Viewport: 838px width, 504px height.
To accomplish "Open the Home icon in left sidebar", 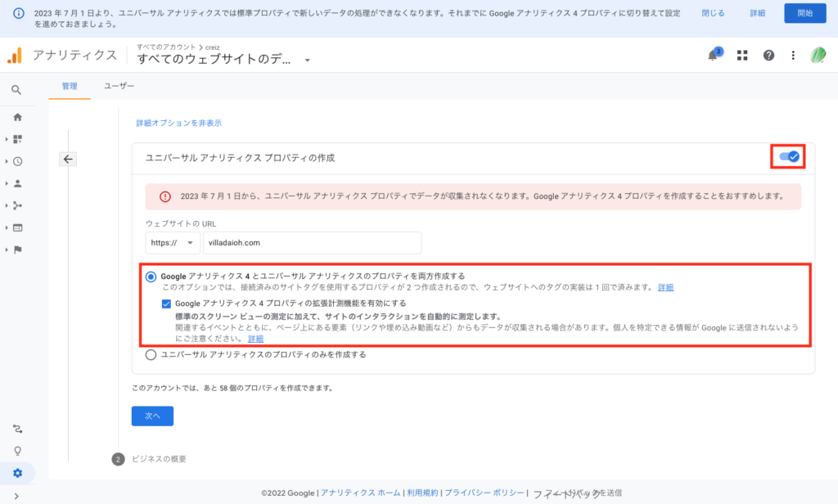I will 17,117.
